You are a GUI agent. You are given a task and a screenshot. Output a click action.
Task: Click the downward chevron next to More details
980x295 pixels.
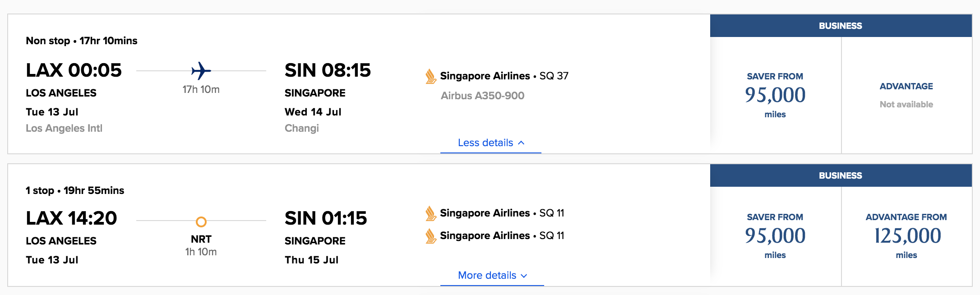[524, 276]
